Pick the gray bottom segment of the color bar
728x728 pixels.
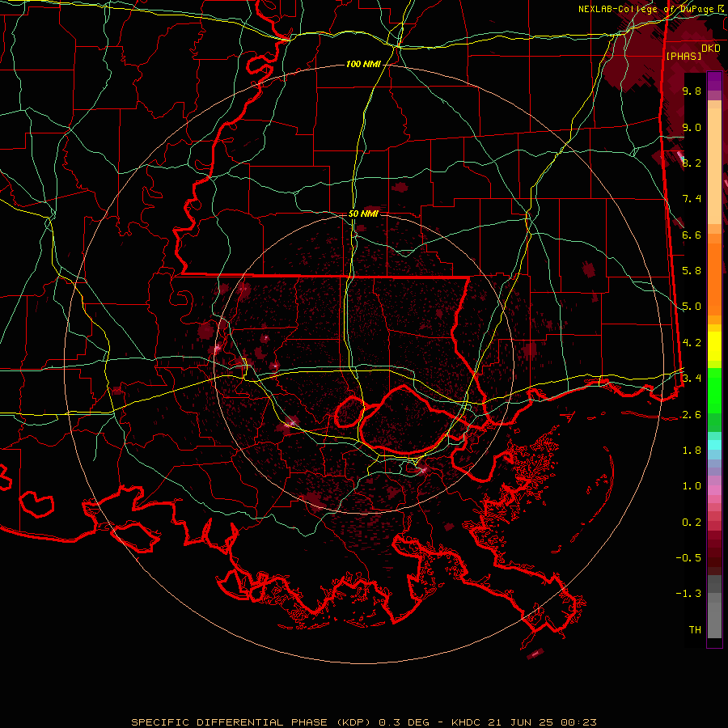tap(714, 616)
